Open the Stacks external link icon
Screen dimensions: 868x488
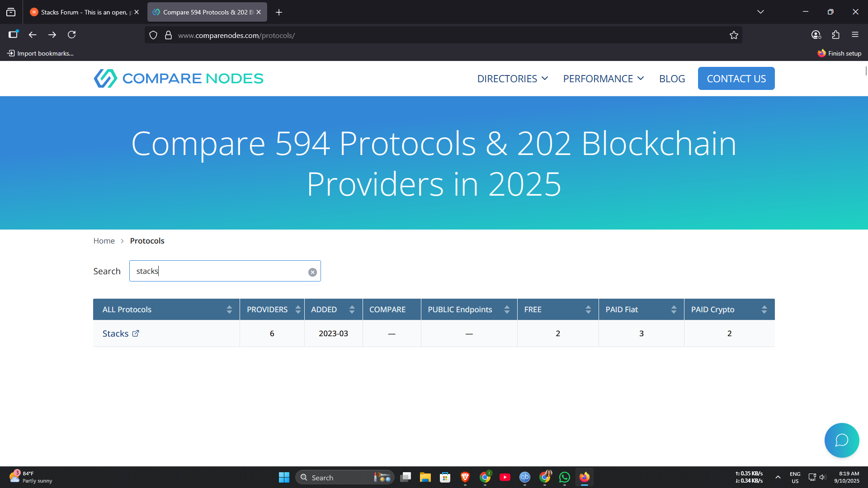coord(136,333)
